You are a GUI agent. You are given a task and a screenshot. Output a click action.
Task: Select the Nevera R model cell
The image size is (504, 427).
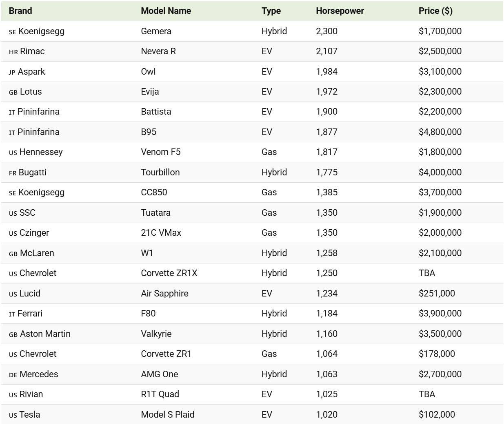coord(158,51)
